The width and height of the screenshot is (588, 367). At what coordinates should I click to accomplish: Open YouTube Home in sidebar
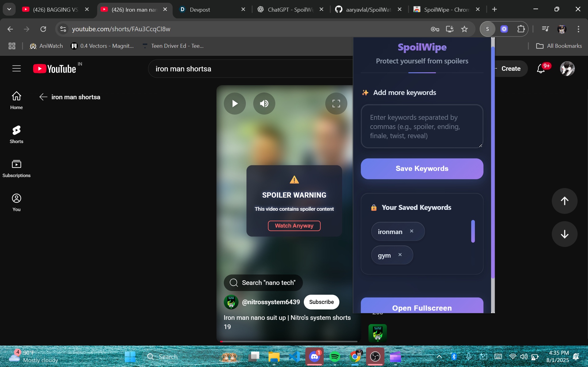[x=17, y=100]
